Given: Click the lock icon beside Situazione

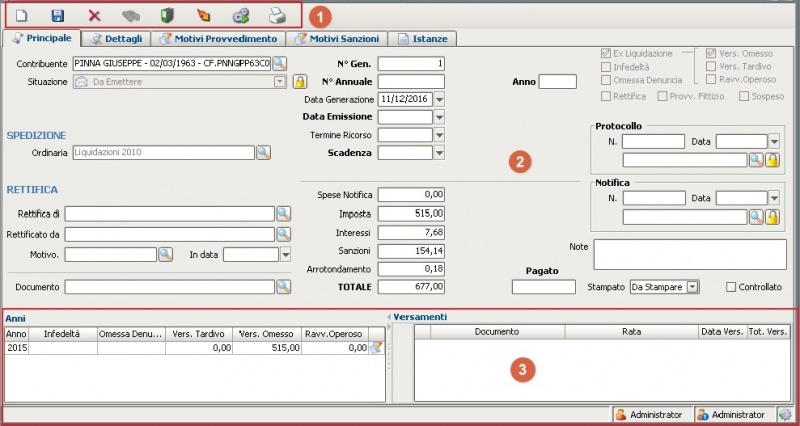Looking at the screenshot, I should coord(298,82).
